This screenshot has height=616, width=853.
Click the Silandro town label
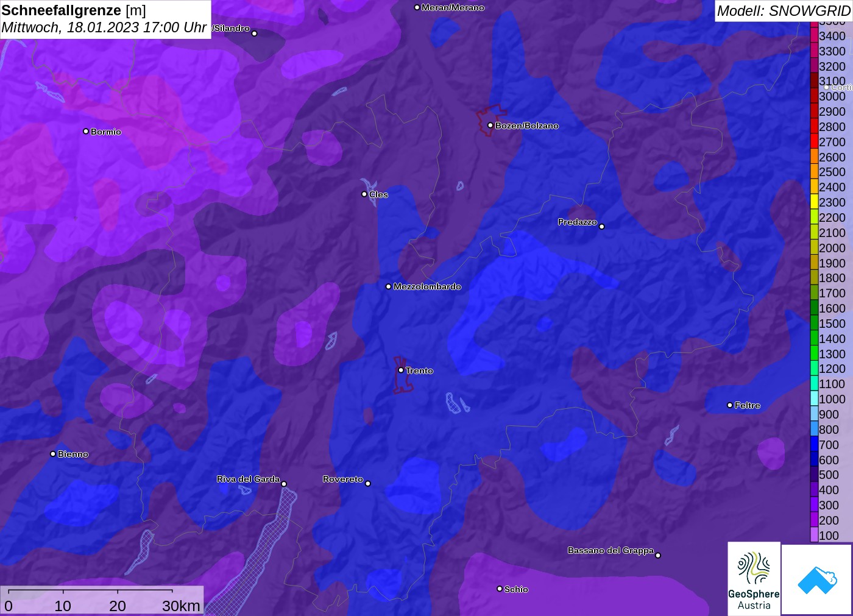(x=232, y=28)
